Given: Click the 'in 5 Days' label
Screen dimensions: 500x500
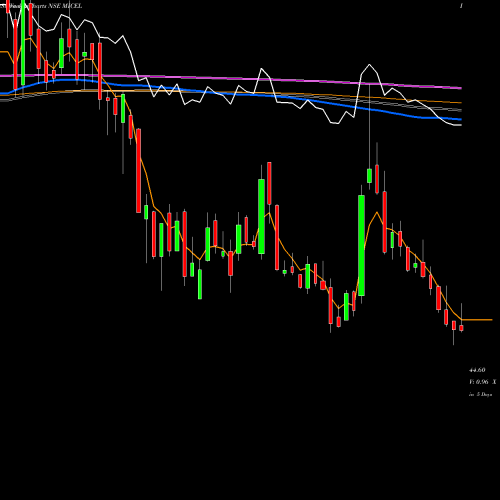Looking at the screenshot, I should 480,395.
